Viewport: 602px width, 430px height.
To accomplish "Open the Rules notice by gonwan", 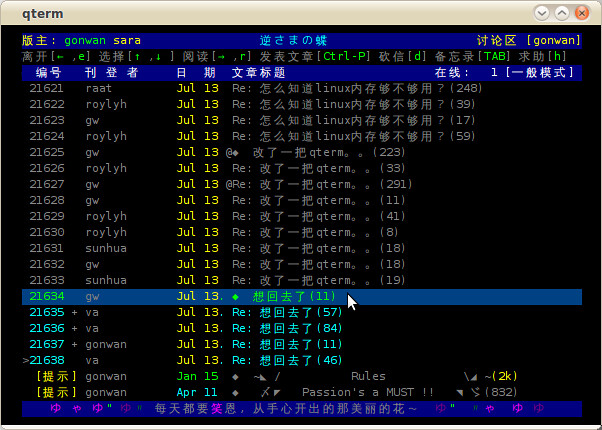I will tap(302, 376).
